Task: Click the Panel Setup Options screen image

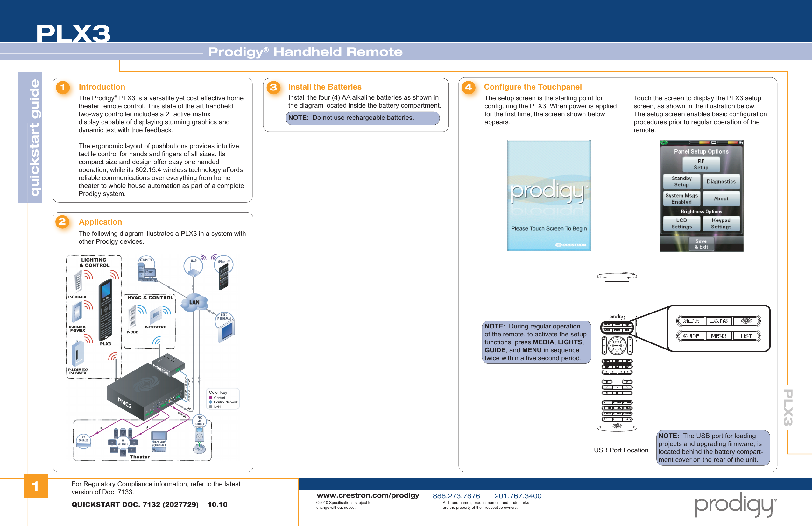Action: [701, 196]
